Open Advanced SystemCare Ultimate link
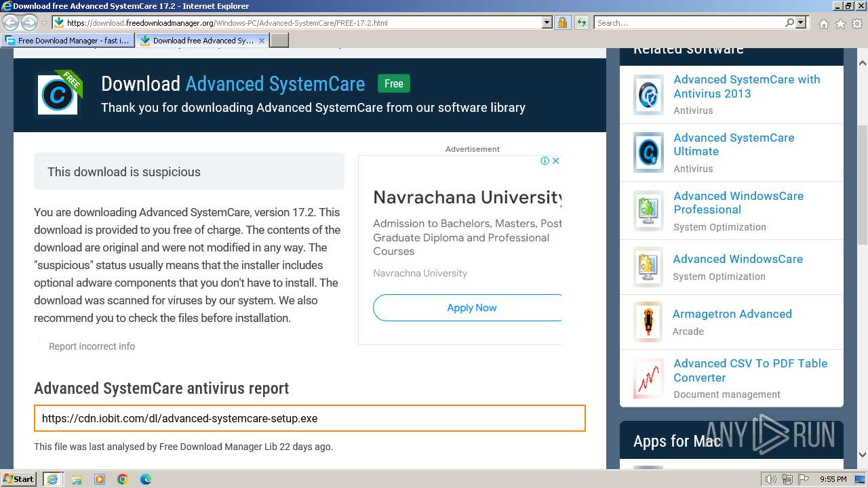 734,144
